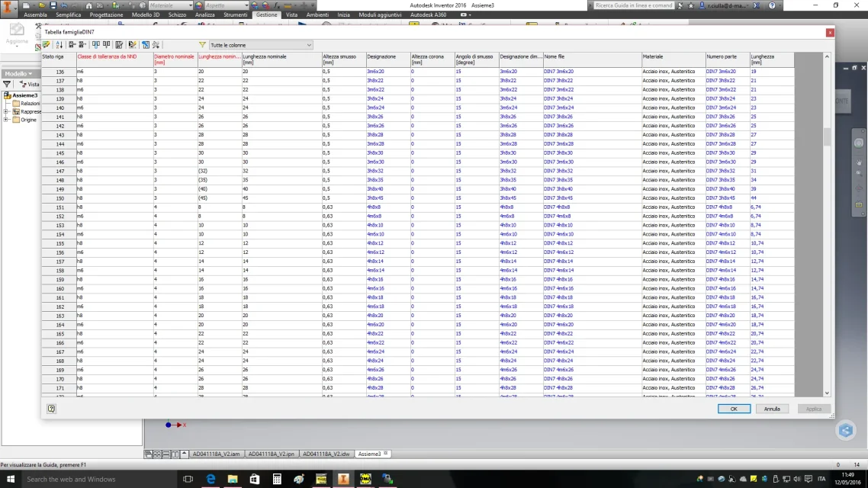Click the appearance color sphere icon before Aspetto

tap(199, 5)
